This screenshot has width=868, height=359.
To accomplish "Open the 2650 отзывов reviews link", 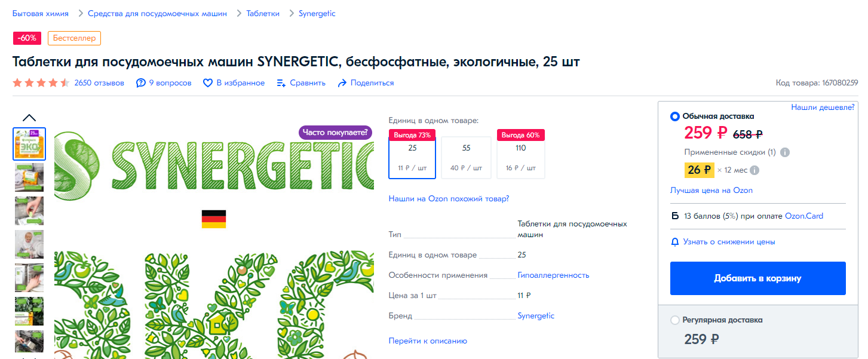I will click(99, 83).
